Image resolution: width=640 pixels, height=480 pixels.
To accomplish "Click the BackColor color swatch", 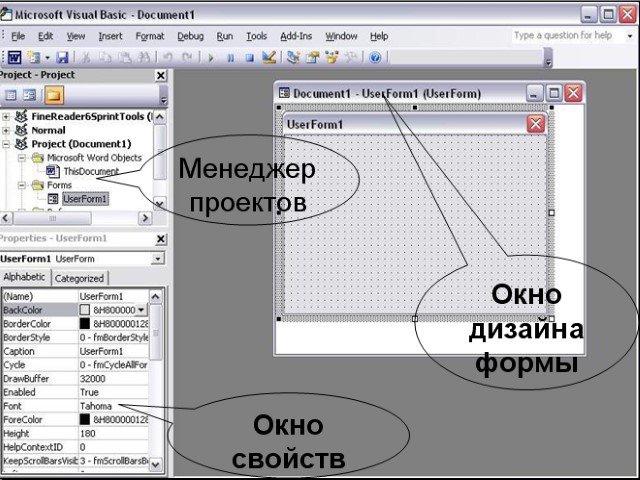I will coord(84,310).
